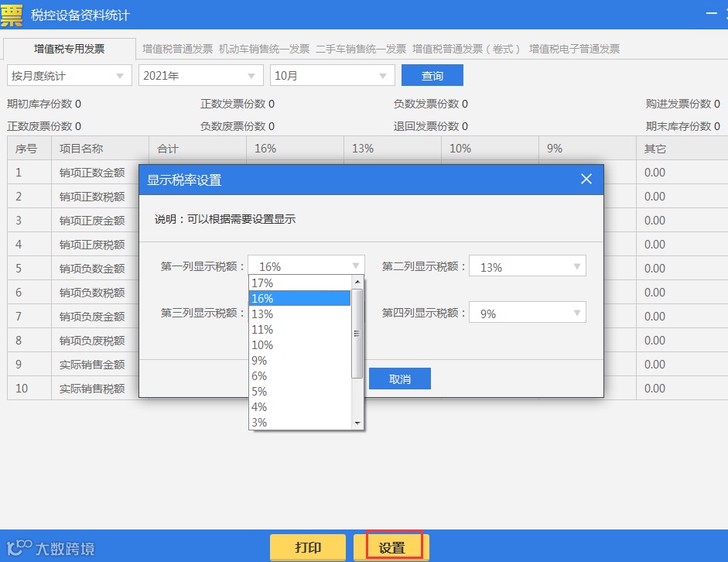Click the 序号 column header
728x562 pixels.
(x=29, y=148)
